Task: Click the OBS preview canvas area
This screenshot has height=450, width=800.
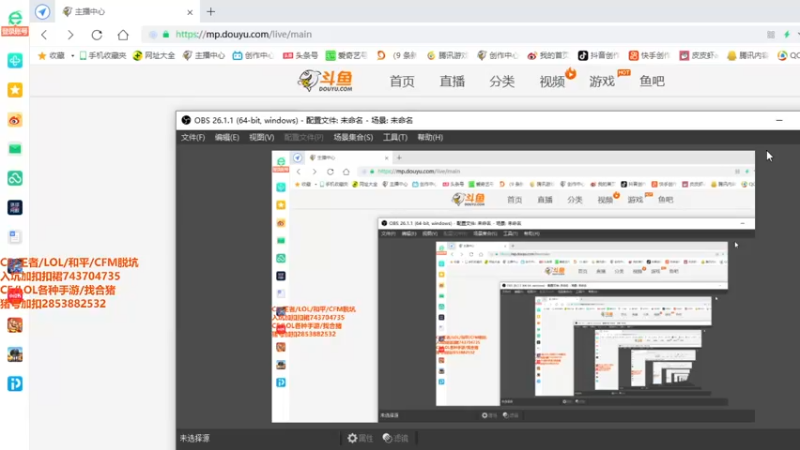Action: click(x=513, y=287)
